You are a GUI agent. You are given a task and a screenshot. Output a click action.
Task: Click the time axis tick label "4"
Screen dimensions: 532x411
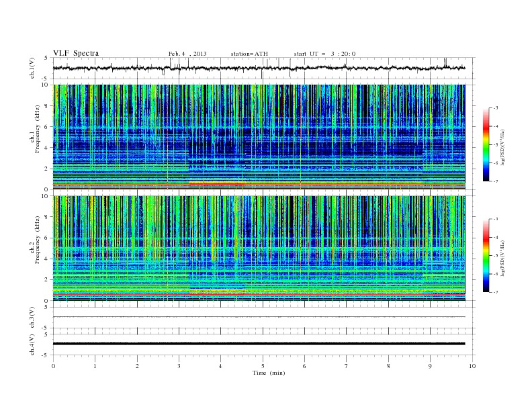[x=220, y=366]
